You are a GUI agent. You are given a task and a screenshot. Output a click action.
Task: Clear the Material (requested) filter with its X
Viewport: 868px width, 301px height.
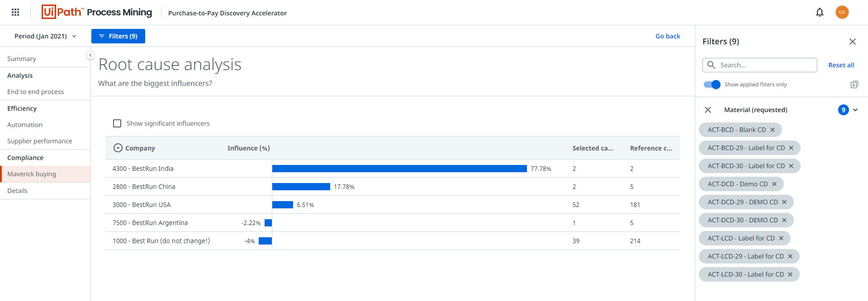tap(708, 110)
